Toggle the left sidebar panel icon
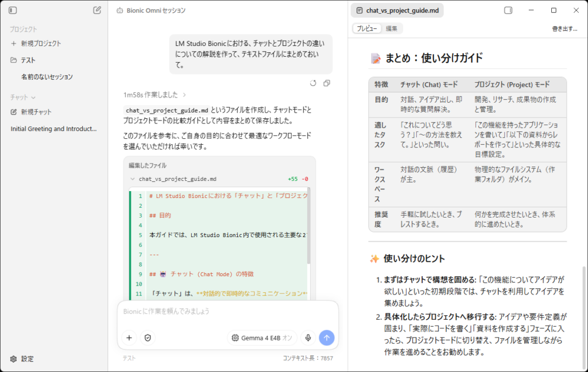 13,10
